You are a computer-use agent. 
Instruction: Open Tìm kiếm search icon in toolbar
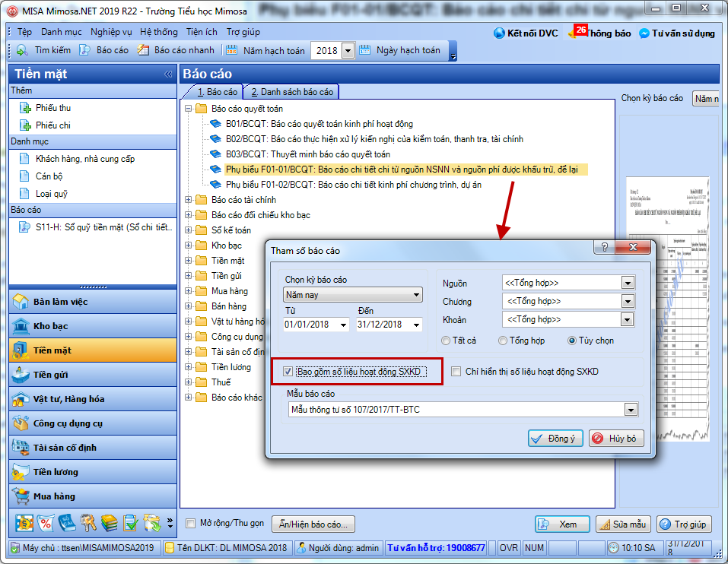[x=22, y=50]
